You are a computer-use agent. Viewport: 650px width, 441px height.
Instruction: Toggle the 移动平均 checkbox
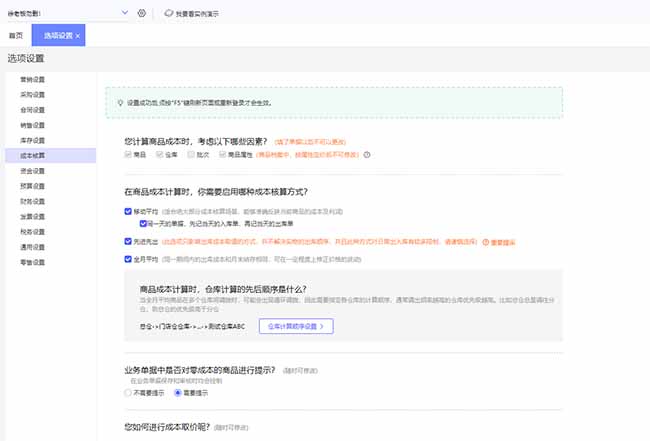[128, 212]
